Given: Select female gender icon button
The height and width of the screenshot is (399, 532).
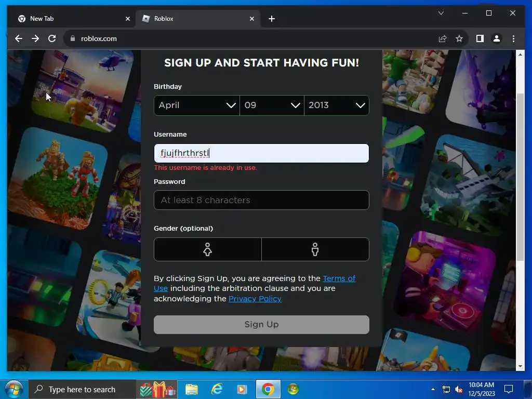Looking at the screenshot, I should 208,249.
